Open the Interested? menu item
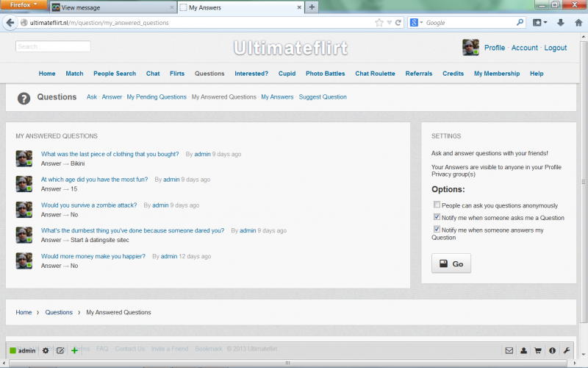The width and height of the screenshot is (588, 368). click(251, 74)
